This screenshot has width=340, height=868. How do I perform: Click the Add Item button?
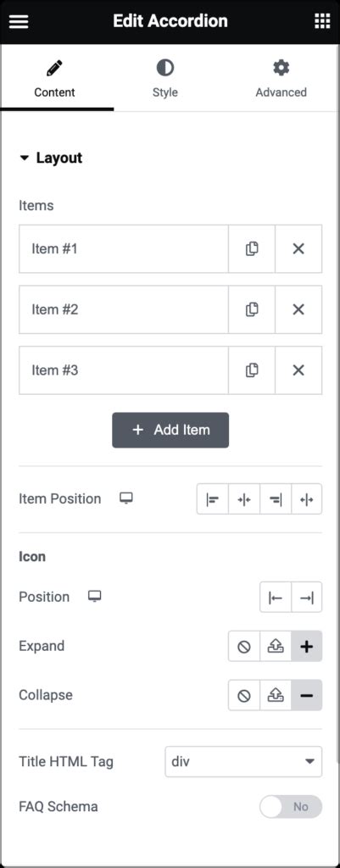tap(170, 430)
